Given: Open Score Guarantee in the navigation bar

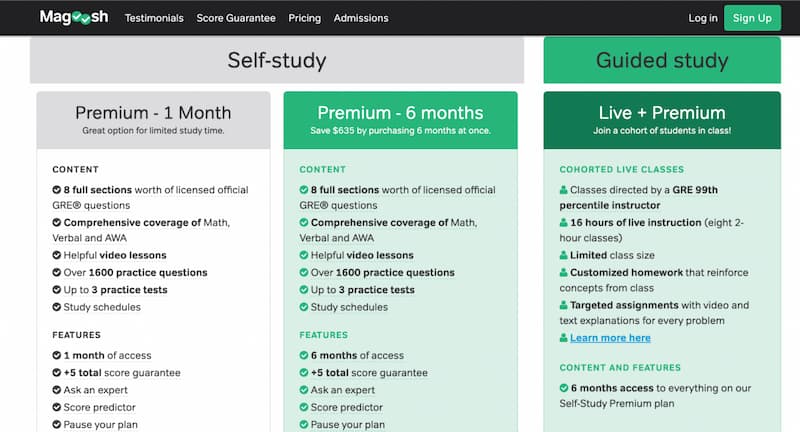Looking at the screenshot, I should (236, 18).
